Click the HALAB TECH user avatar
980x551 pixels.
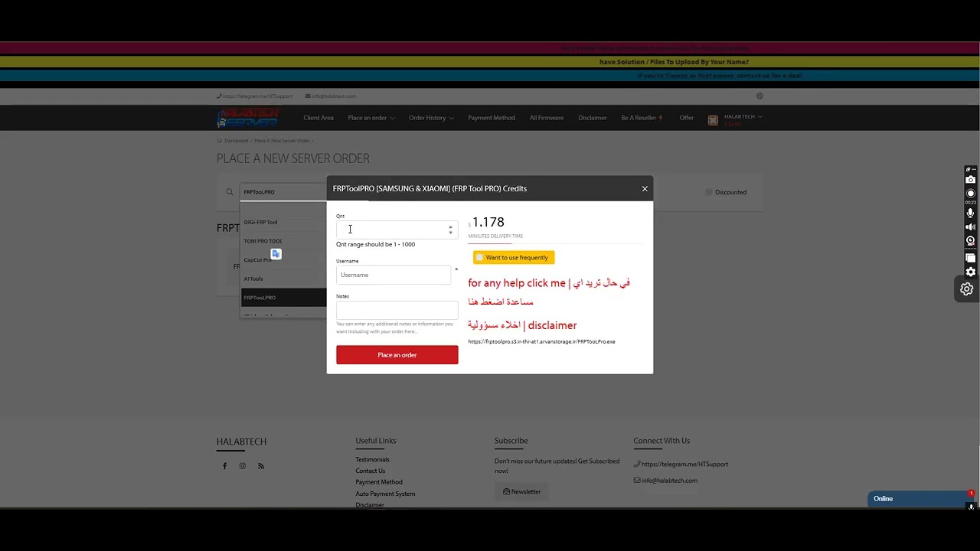pos(713,120)
